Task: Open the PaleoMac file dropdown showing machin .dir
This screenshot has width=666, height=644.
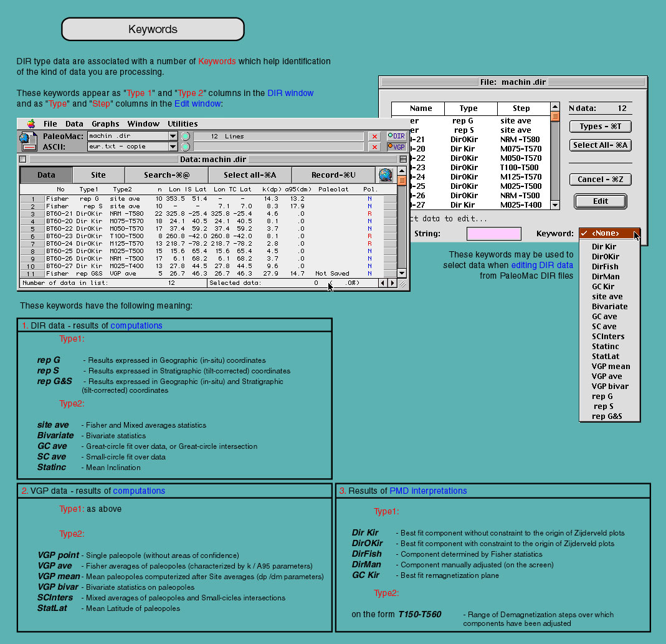Action: pos(132,136)
